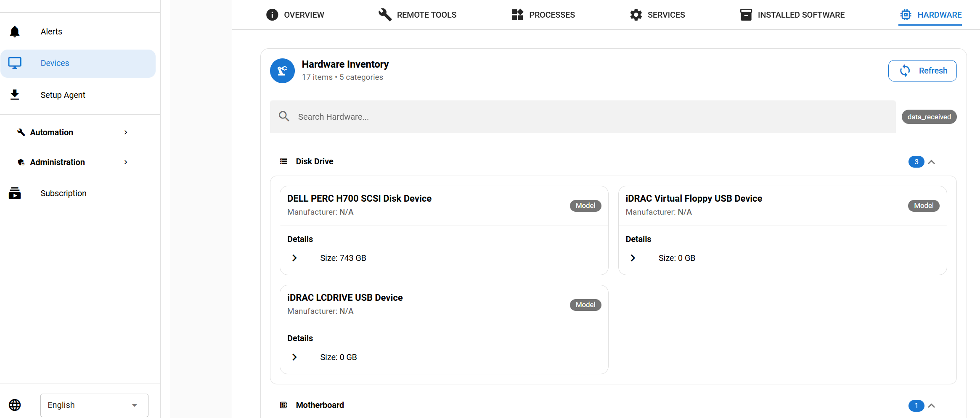The height and width of the screenshot is (418, 980).
Task: Click the Setup Agent download icon
Action: [x=15, y=95]
